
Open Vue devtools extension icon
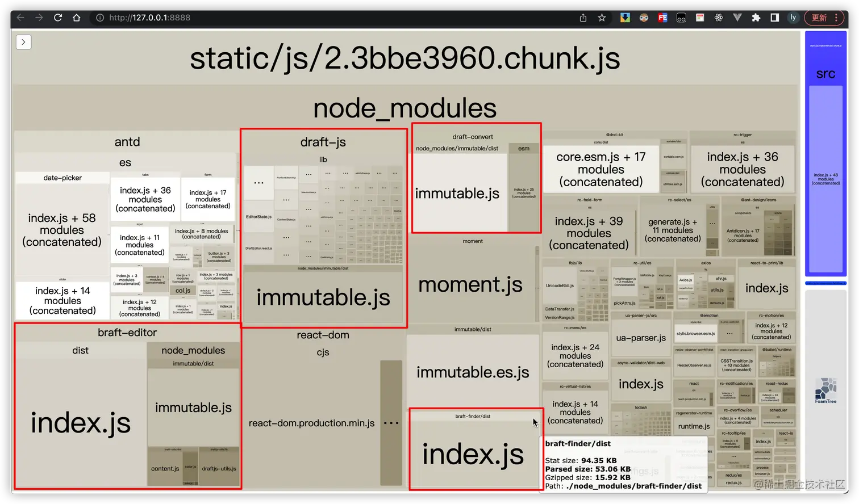coord(737,18)
